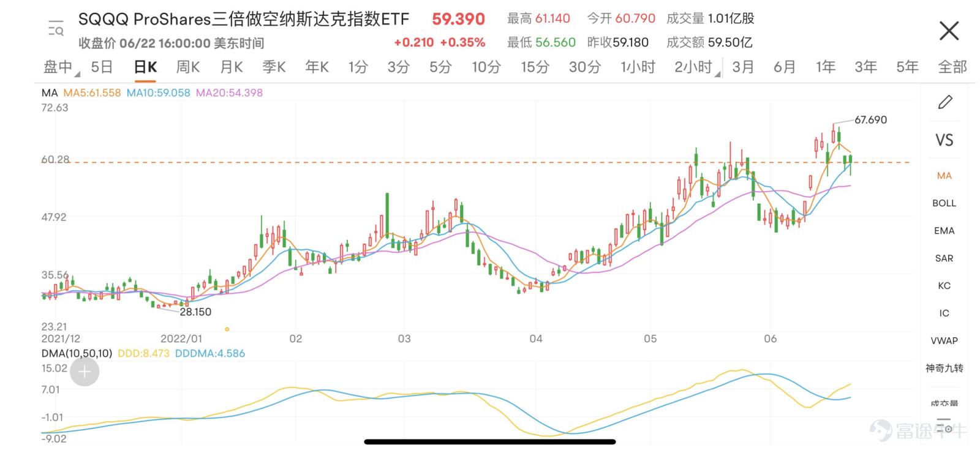Click the 67.690 high price marker
Image resolution: width=980 pixels, height=453 pixels.
pyautogui.click(x=870, y=120)
